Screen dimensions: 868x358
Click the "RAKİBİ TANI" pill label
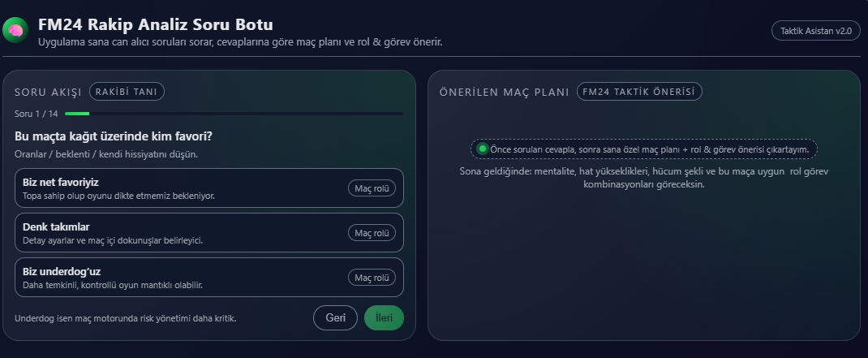tap(127, 92)
